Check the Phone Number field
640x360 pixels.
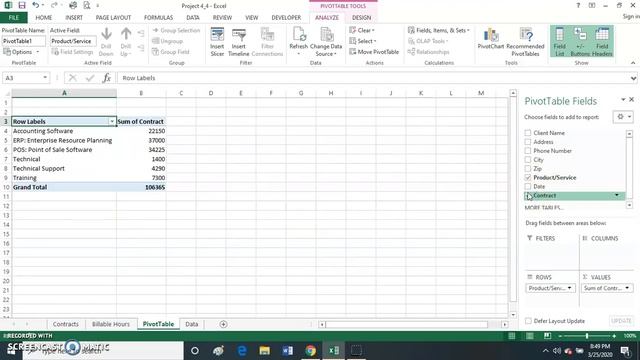[x=528, y=151]
